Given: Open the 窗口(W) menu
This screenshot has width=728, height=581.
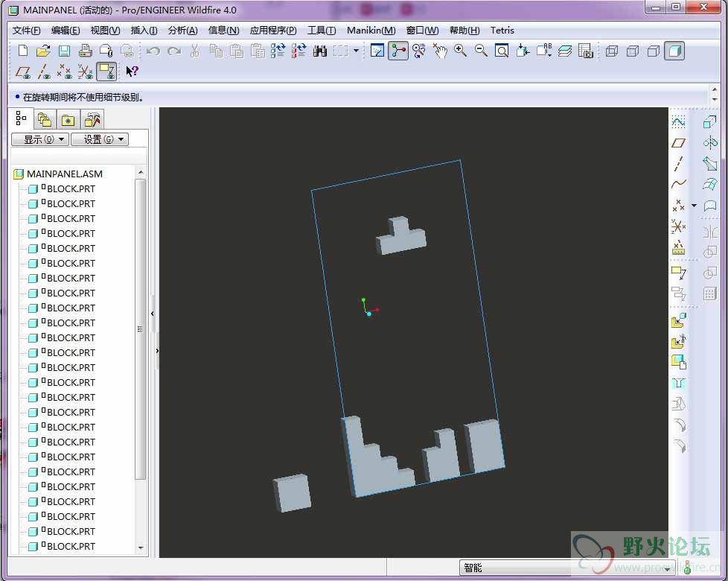Looking at the screenshot, I should 422,31.
